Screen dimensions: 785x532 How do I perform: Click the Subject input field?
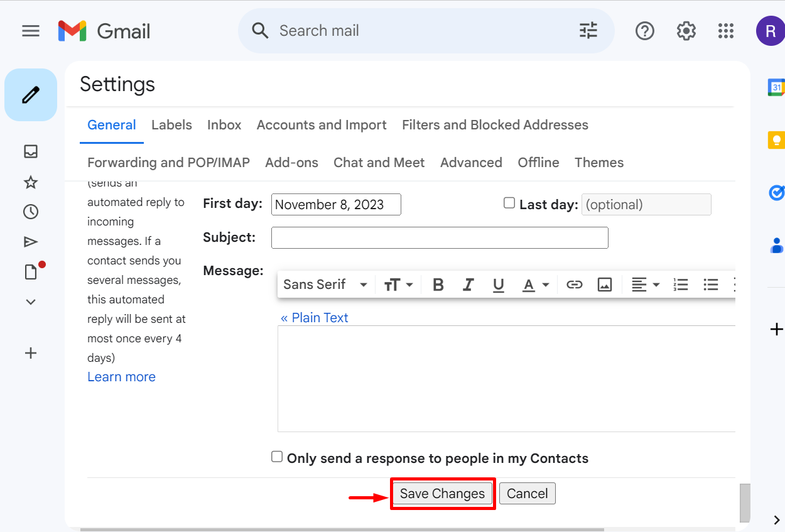439,237
